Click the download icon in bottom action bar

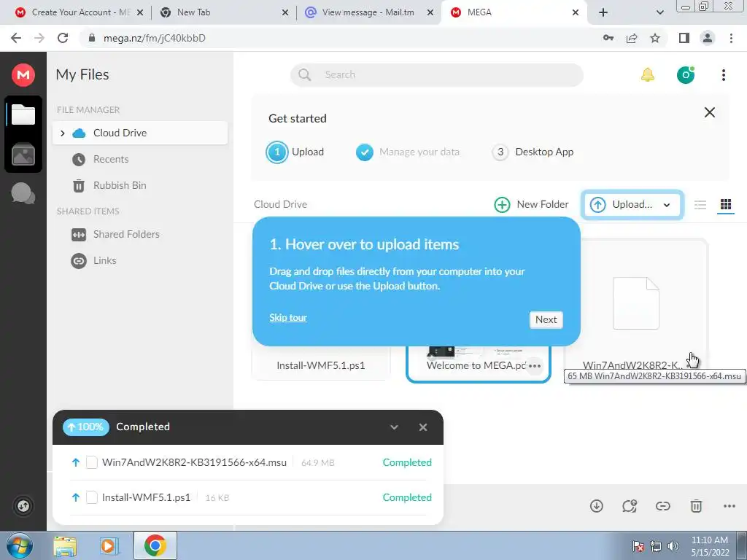(597, 506)
